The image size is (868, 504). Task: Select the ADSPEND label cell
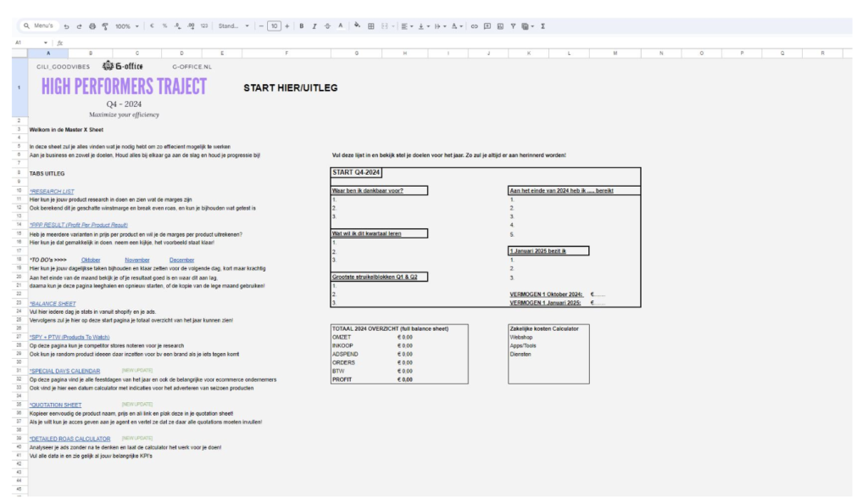coord(345,355)
